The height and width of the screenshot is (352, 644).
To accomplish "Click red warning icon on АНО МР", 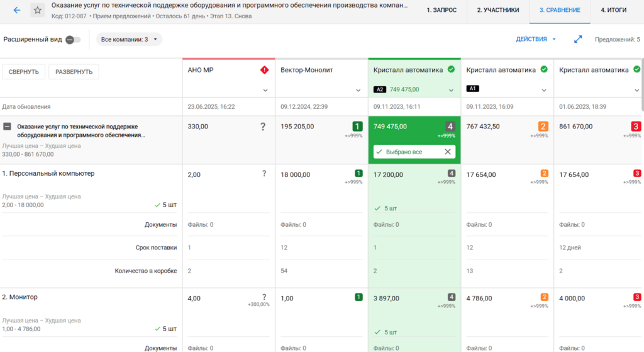I will 265,70.
